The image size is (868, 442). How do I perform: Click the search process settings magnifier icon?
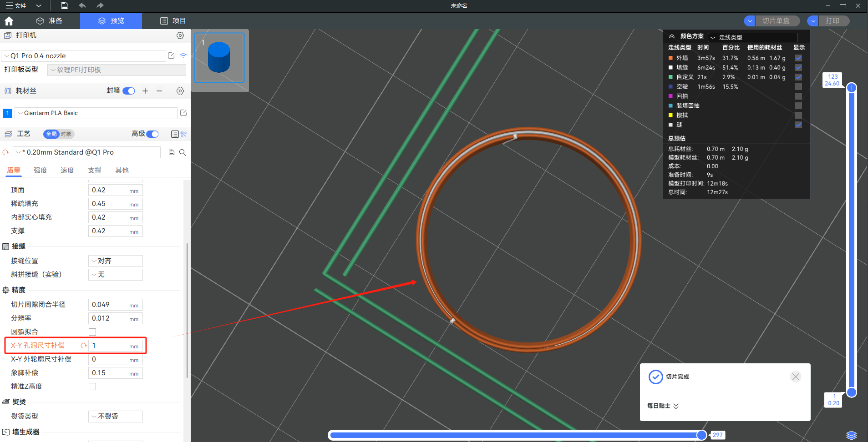[183, 152]
